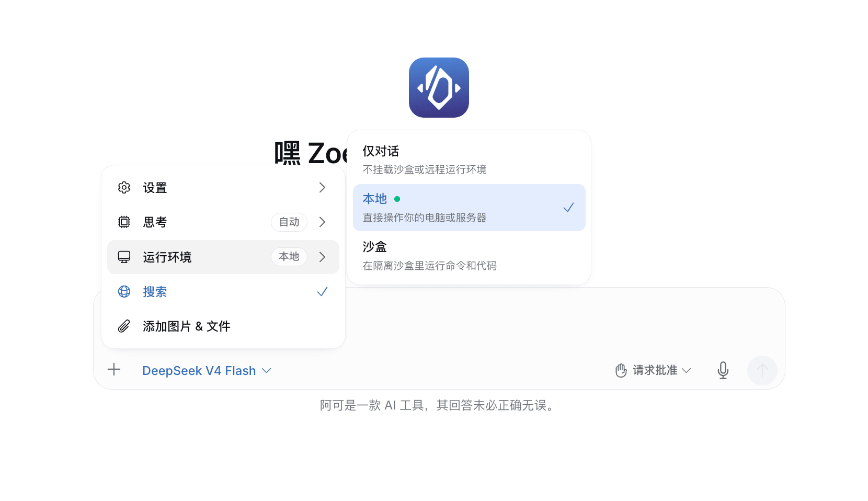Expand the 思考 submenu chevron
868x501 pixels.
point(322,222)
